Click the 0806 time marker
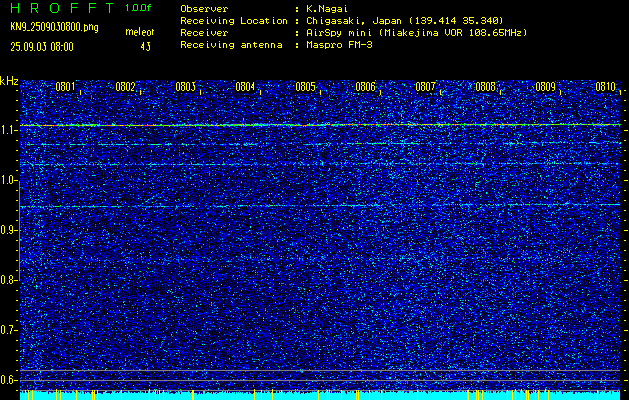The height and width of the screenshot is (400, 629). [x=365, y=87]
